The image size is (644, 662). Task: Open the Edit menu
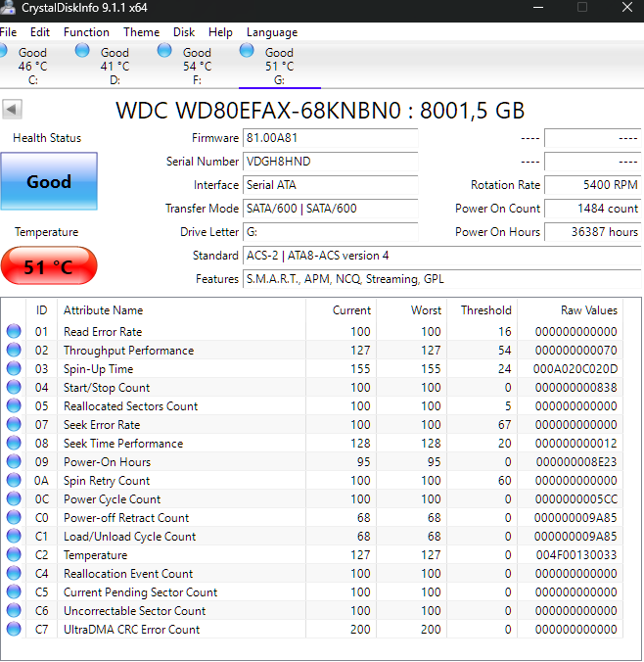click(40, 32)
